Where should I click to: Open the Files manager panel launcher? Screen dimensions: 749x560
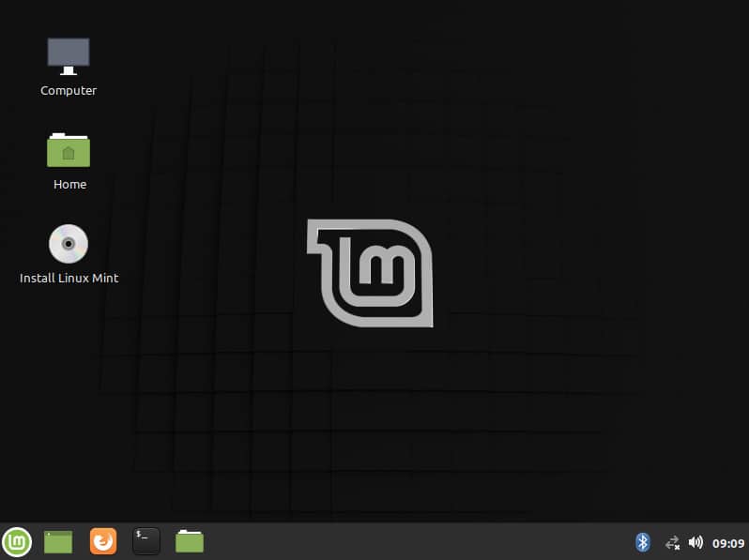190,541
